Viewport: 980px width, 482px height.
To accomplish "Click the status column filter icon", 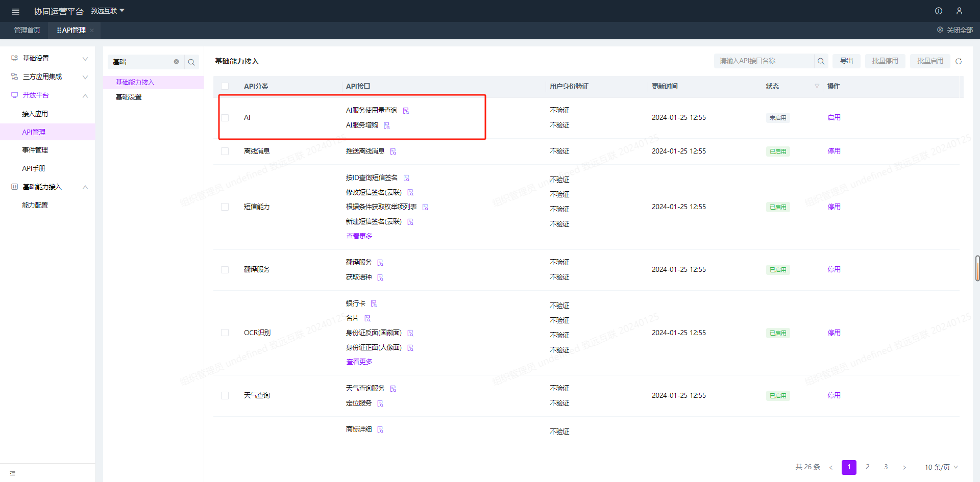I will click(x=817, y=86).
